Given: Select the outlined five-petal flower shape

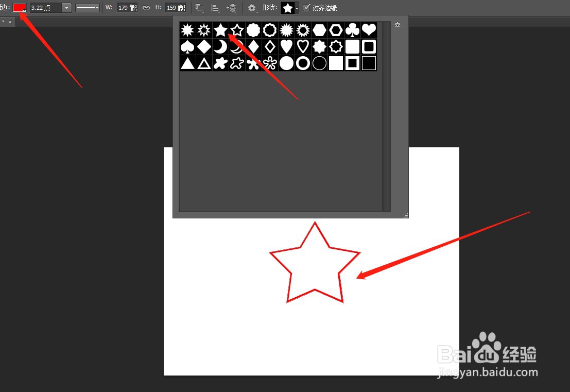Looking at the screenshot, I should [270, 63].
